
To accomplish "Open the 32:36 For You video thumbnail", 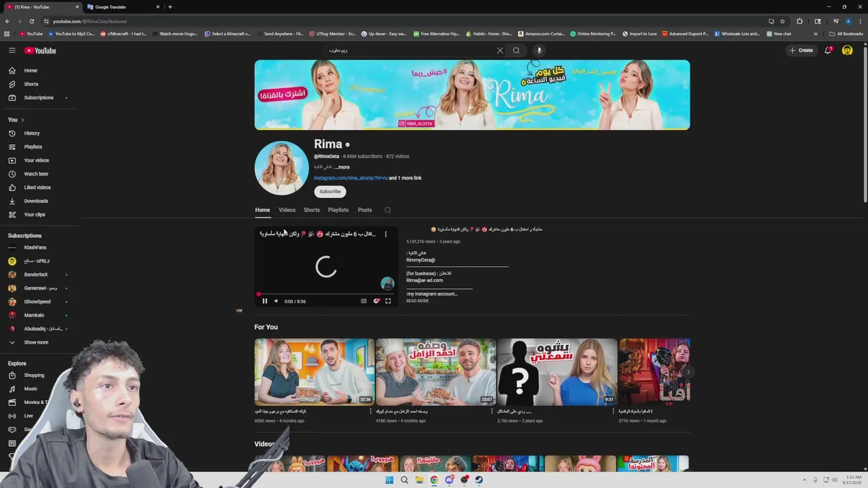I will pyautogui.click(x=315, y=372).
